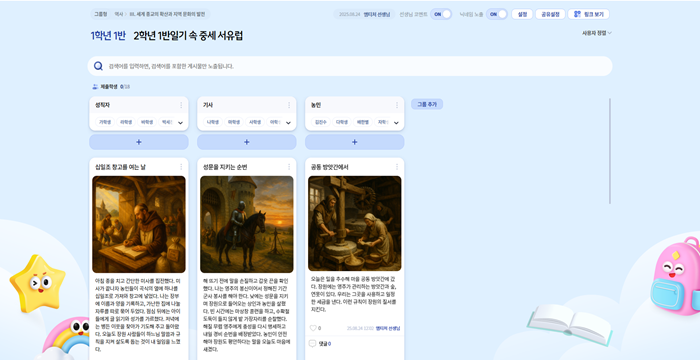Toggle 닉네임 노출 ON switch
This screenshot has height=360, width=700.
pos(497,14)
